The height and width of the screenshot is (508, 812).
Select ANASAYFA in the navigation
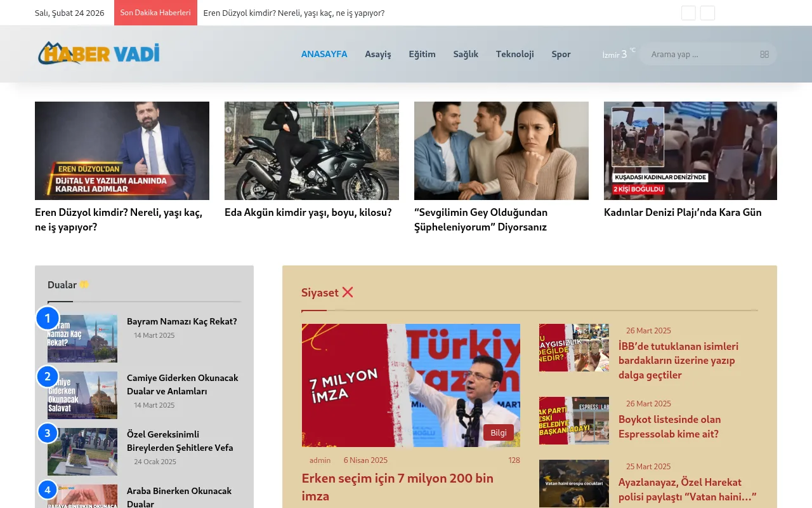pyautogui.click(x=324, y=54)
